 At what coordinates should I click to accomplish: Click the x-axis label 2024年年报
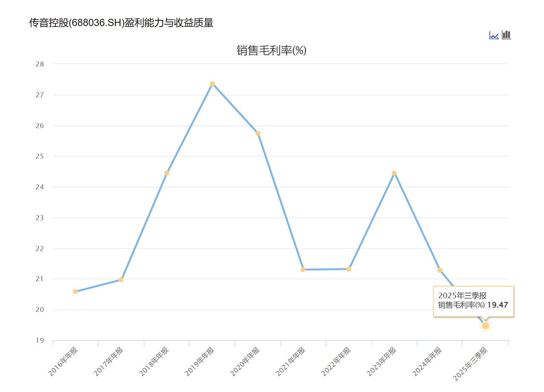pyautogui.click(x=428, y=362)
